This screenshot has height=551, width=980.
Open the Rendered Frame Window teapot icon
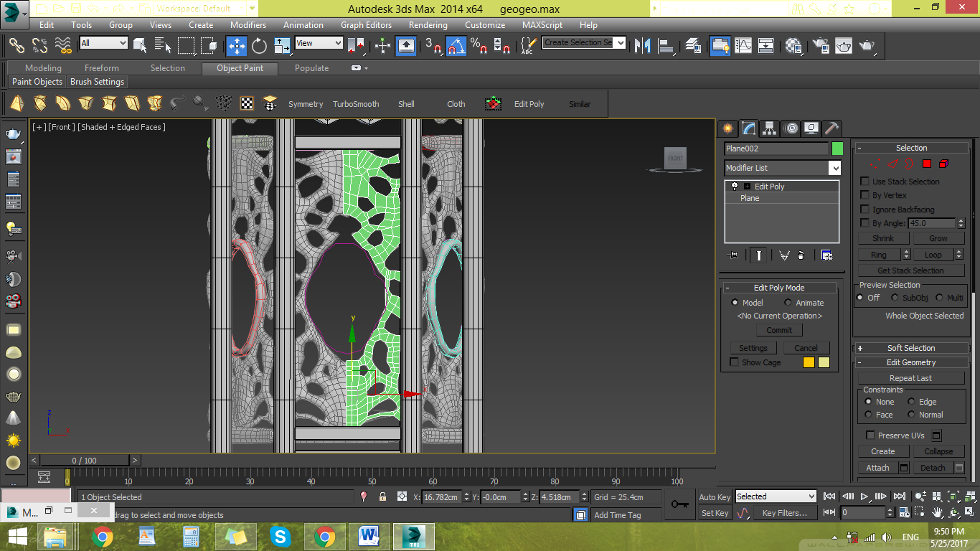click(843, 46)
